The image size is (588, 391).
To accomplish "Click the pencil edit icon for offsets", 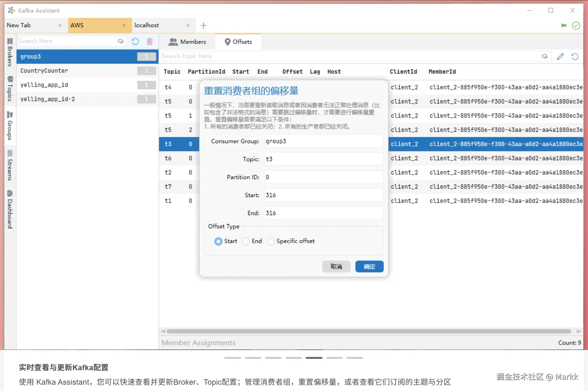I will point(560,56).
